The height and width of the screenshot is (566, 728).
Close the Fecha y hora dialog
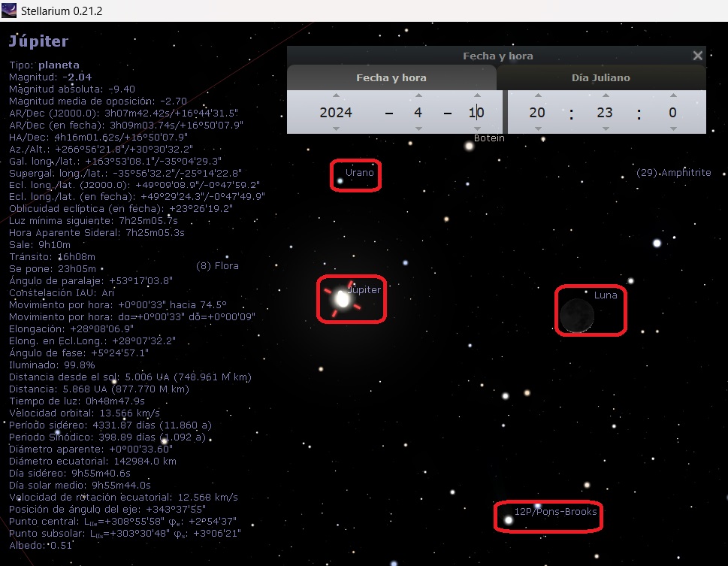click(697, 56)
